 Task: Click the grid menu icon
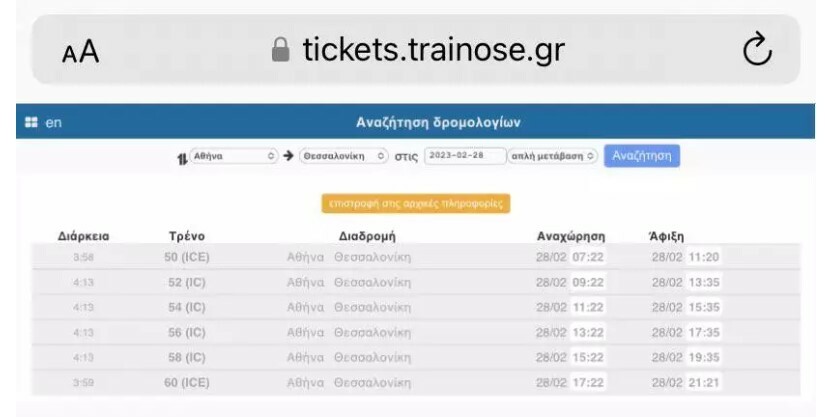(x=31, y=122)
